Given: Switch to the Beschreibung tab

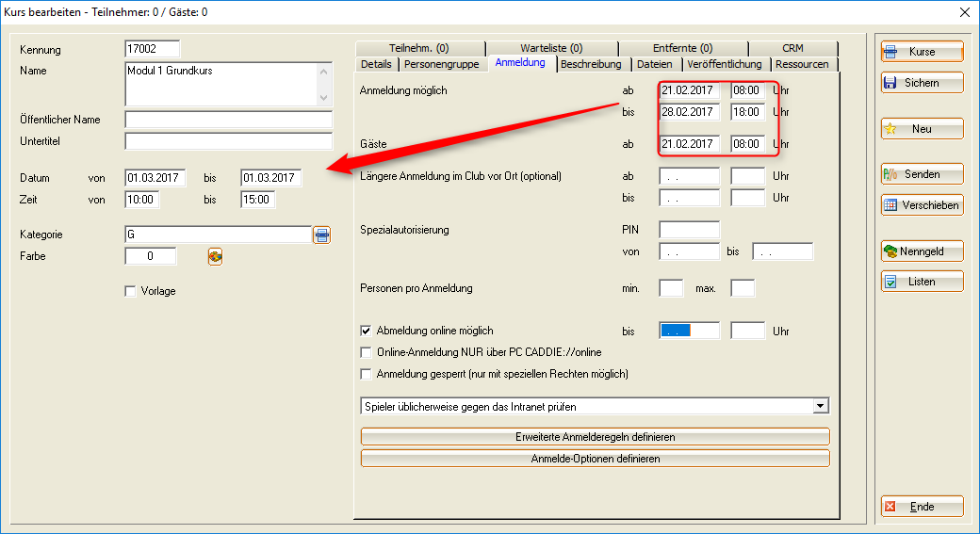Looking at the screenshot, I should (591, 64).
